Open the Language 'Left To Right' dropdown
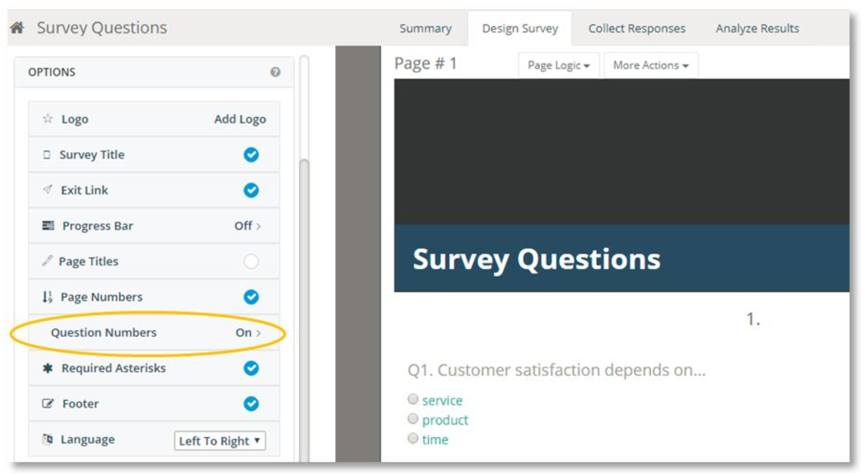868x476 pixels. [x=220, y=441]
